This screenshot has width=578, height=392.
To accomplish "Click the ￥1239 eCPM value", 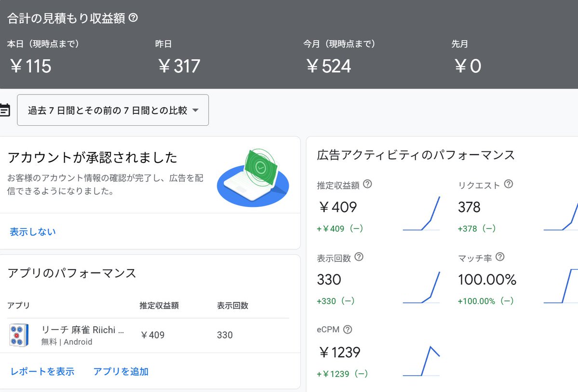I will tap(339, 352).
